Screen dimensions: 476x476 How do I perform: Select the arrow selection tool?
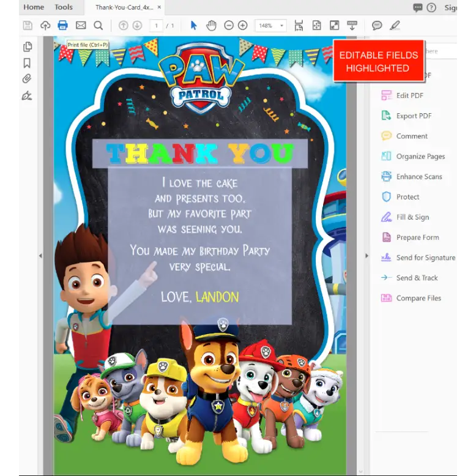194,26
